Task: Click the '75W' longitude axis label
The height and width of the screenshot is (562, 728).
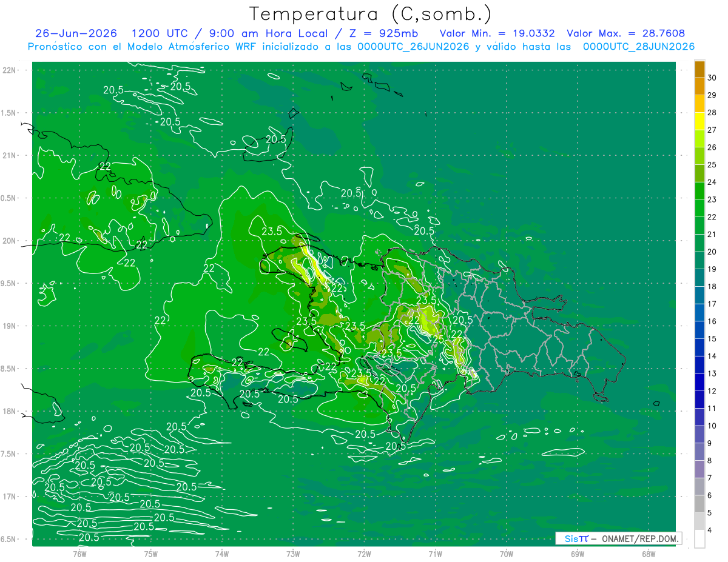Action: pyautogui.click(x=151, y=554)
